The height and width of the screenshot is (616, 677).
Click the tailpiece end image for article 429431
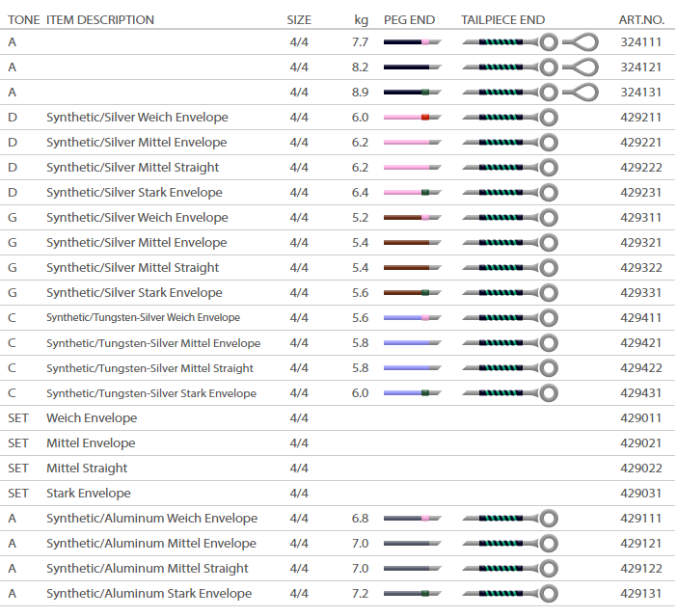coord(509,393)
